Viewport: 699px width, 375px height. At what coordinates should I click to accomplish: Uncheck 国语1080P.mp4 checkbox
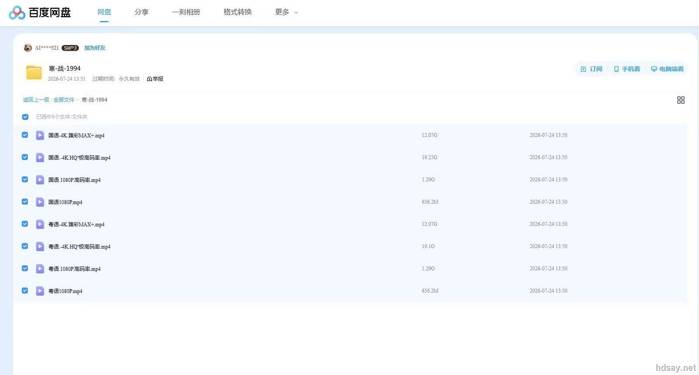[25, 202]
